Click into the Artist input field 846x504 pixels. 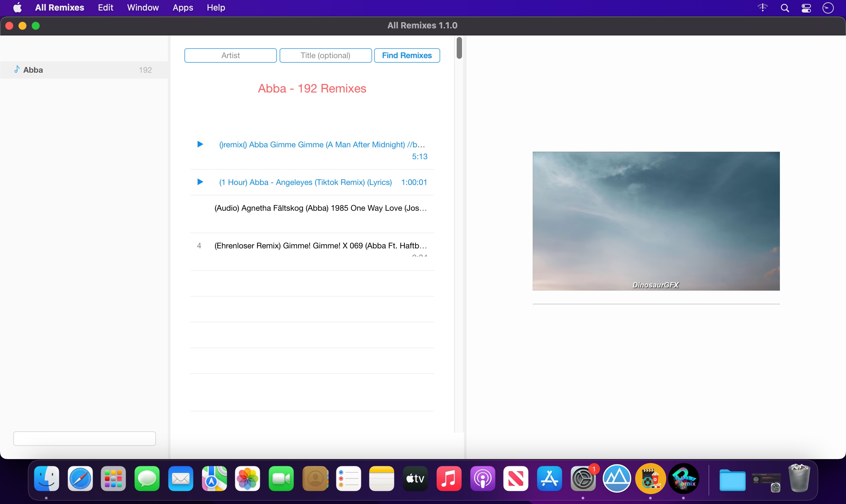coord(230,55)
